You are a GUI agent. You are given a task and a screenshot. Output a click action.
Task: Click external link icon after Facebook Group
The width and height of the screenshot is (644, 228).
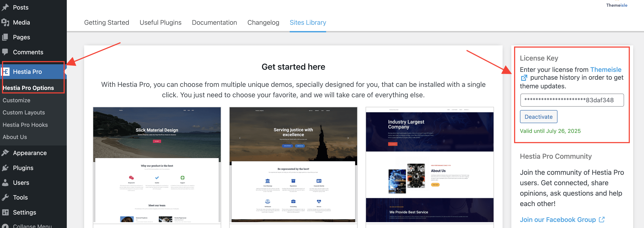(x=602, y=220)
